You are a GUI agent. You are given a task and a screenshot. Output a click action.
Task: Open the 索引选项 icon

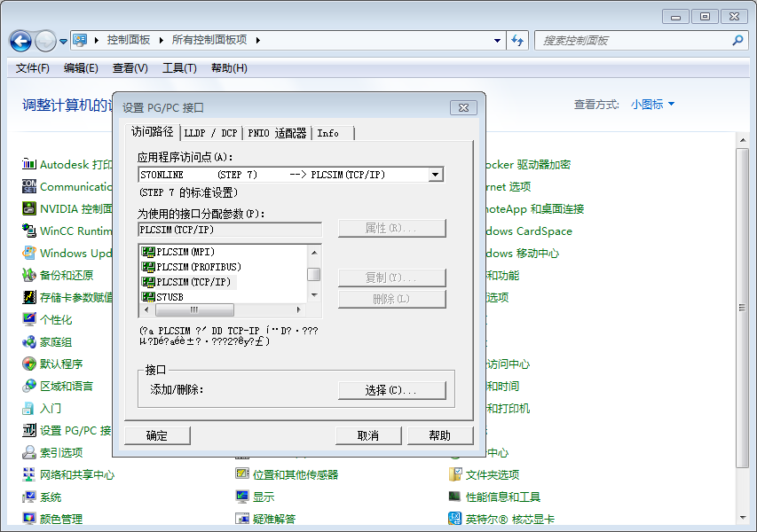pyautogui.click(x=29, y=452)
